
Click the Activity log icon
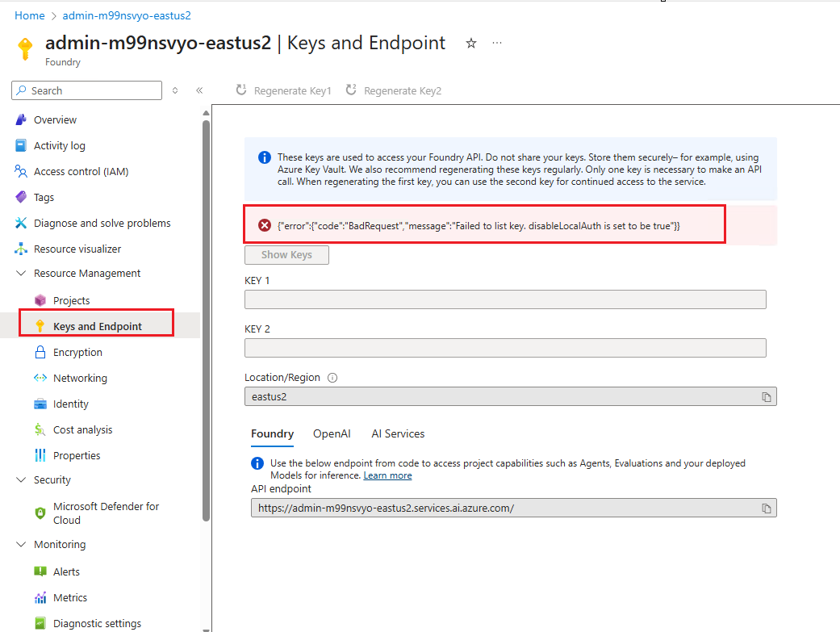click(x=21, y=145)
